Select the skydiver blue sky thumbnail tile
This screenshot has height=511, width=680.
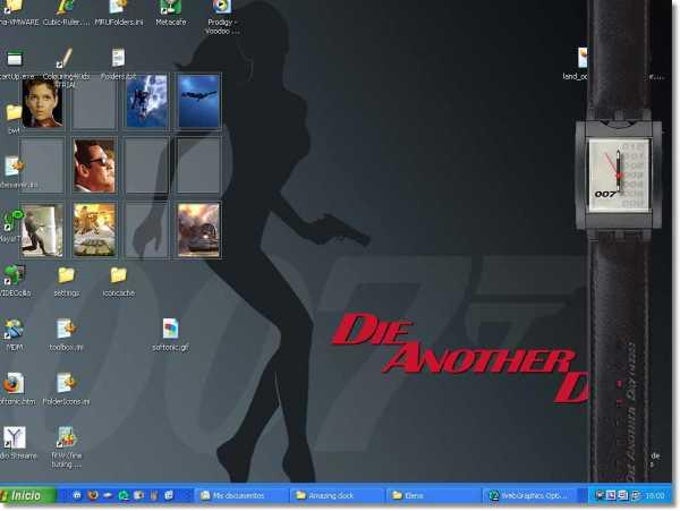tap(146, 102)
